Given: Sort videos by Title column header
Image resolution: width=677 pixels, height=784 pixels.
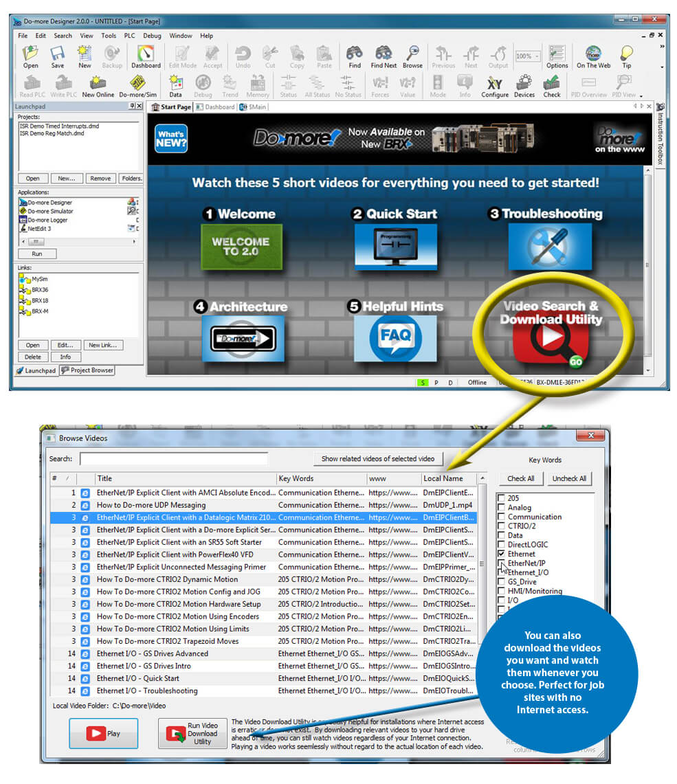Looking at the screenshot, I should click(x=186, y=478).
